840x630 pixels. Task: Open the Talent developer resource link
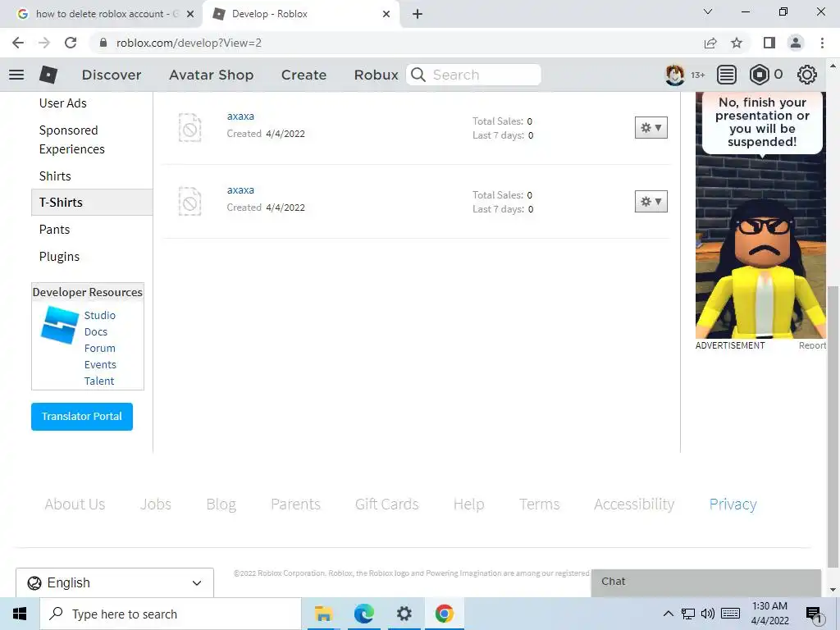[99, 381]
